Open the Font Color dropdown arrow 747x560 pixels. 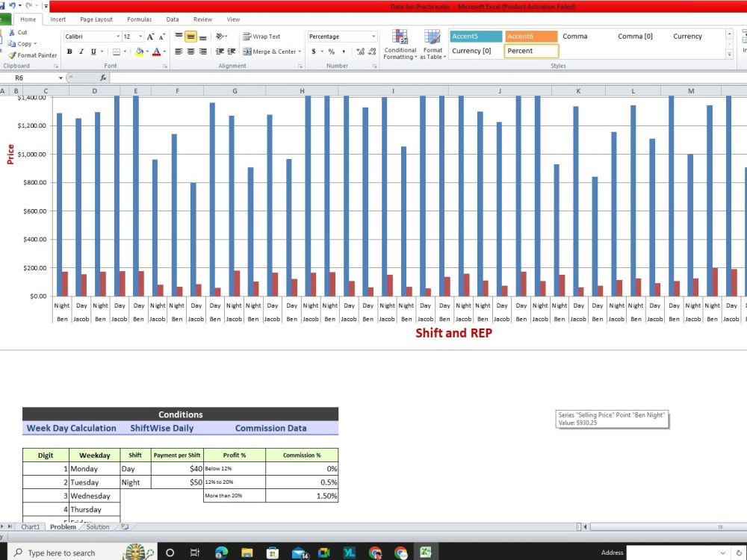[166, 52]
